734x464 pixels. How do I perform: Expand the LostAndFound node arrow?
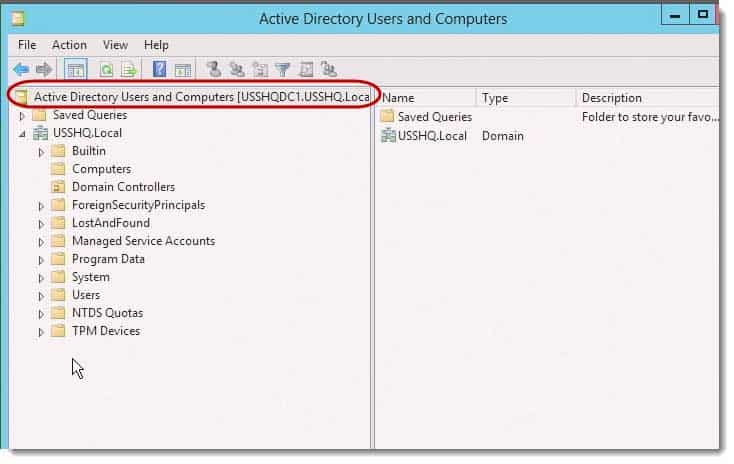(41, 224)
